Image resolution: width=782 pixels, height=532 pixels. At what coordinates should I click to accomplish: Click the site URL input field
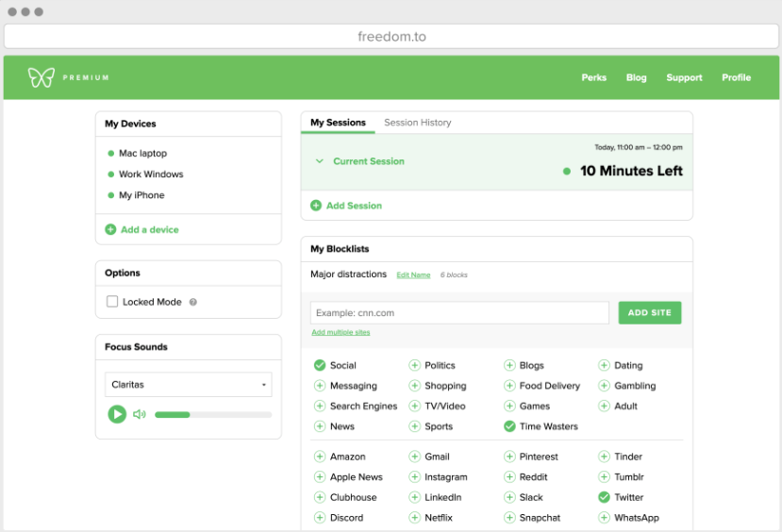coord(459,312)
